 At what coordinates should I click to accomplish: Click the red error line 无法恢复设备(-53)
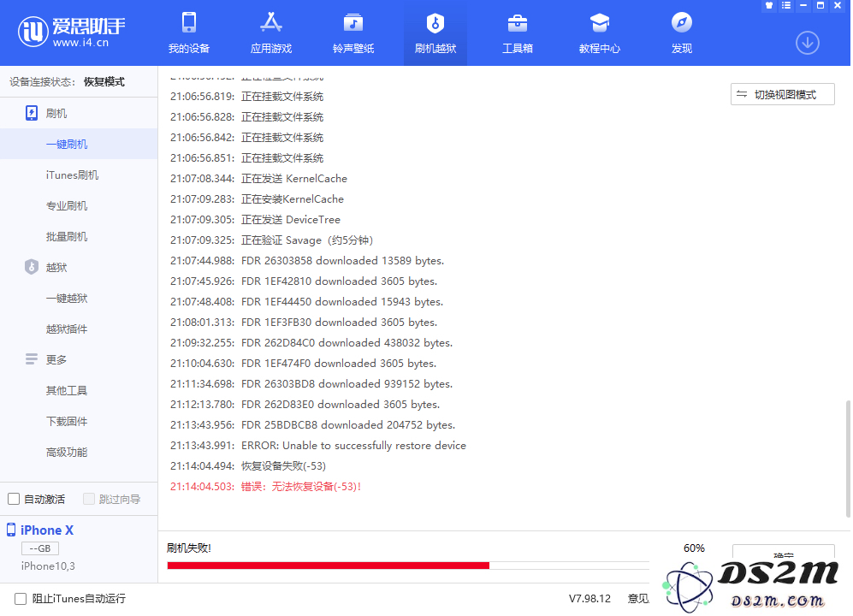click(265, 487)
